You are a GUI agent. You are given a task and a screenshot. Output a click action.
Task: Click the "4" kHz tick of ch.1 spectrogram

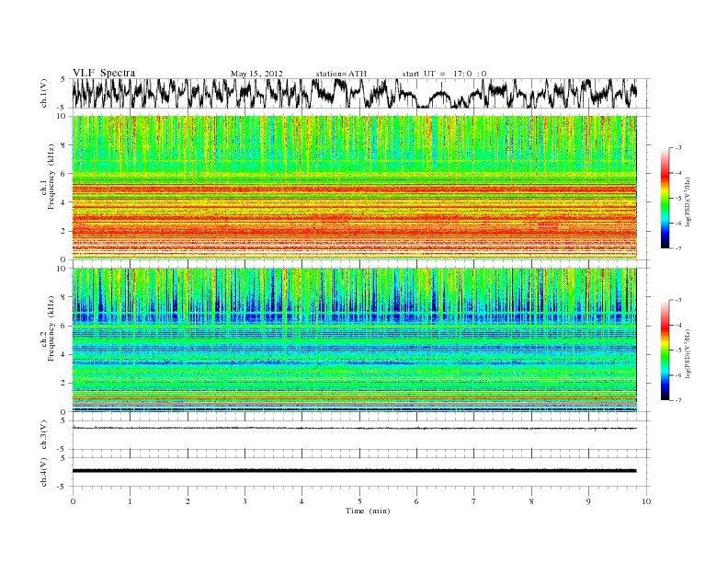(x=64, y=202)
